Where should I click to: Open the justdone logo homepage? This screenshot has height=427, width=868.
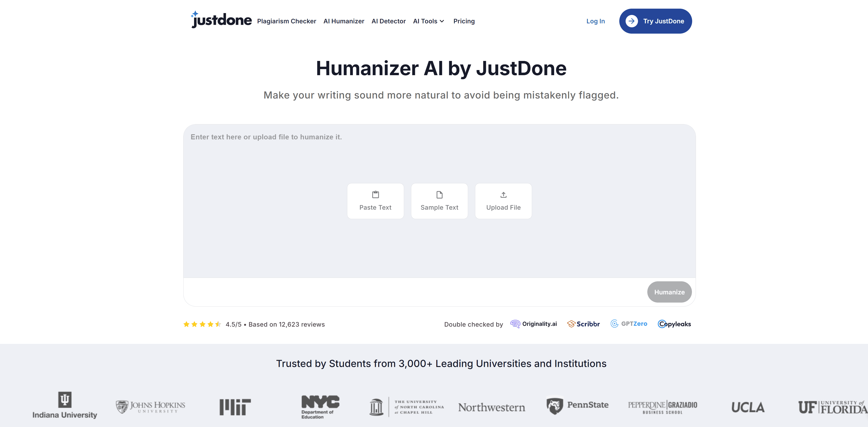point(221,20)
